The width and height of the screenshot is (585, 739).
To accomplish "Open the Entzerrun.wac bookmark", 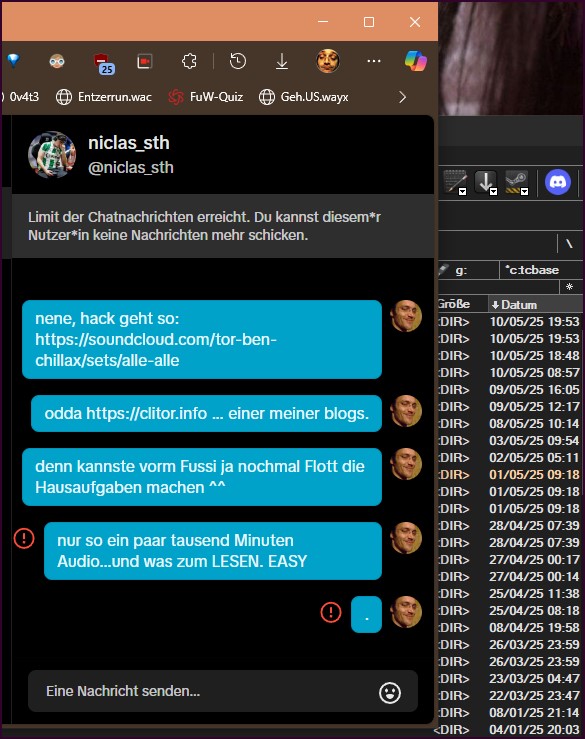I will (104, 97).
